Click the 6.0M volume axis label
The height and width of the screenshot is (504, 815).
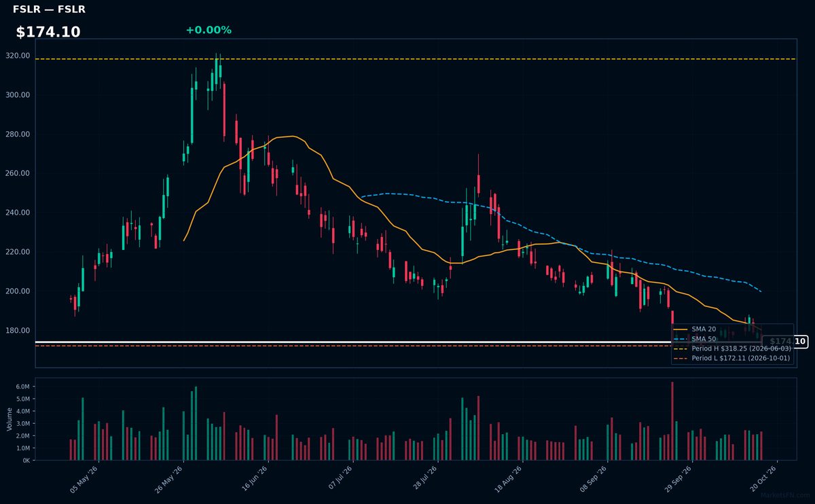pos(22,386)
